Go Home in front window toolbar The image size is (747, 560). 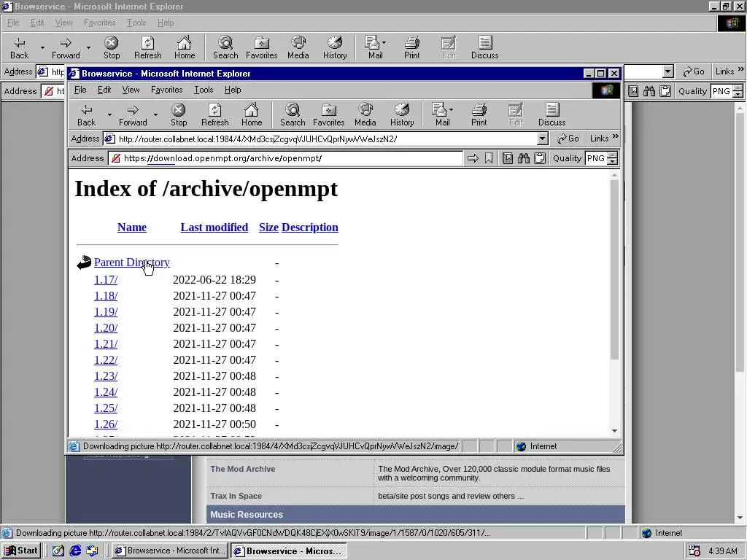252,114
